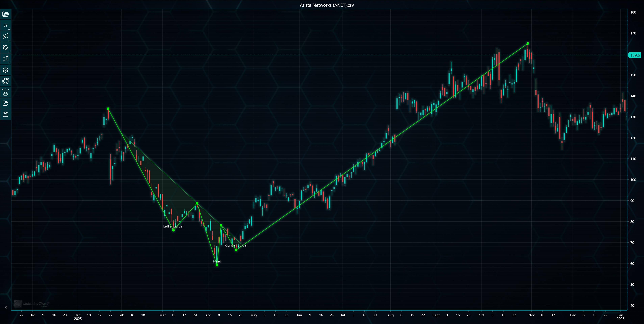Open the candlestick chart type menu
The image size is (644, 324).
[6, 37]
